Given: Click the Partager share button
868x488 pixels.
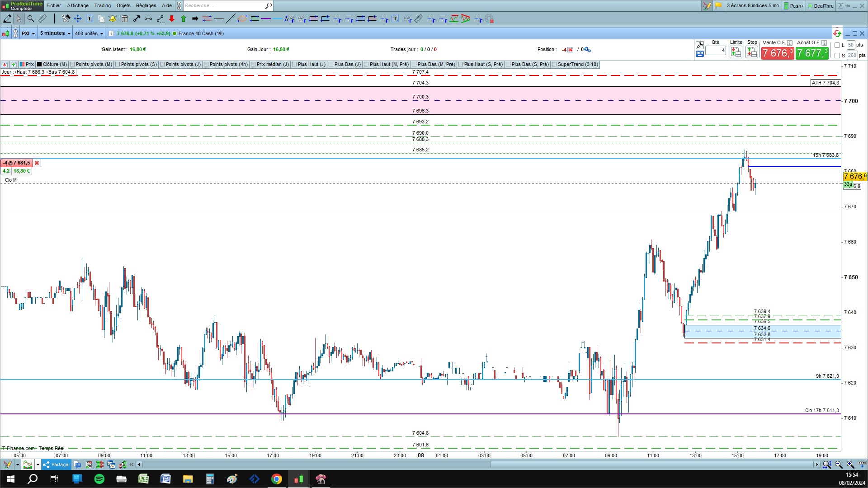Looking at the screenshot, I should tap(57, 465).
